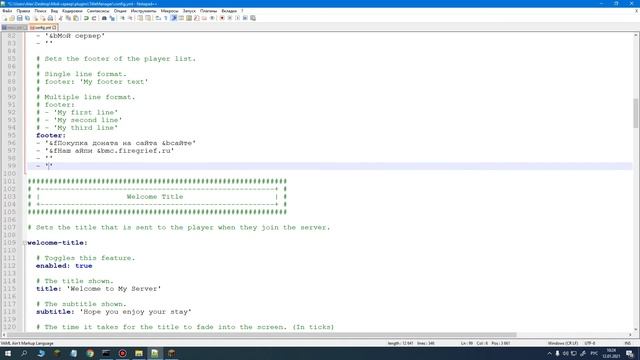Open the Плагины menu
Image resolution: width=640 pixels, height=360 pixels.
(x=209, y=11)
